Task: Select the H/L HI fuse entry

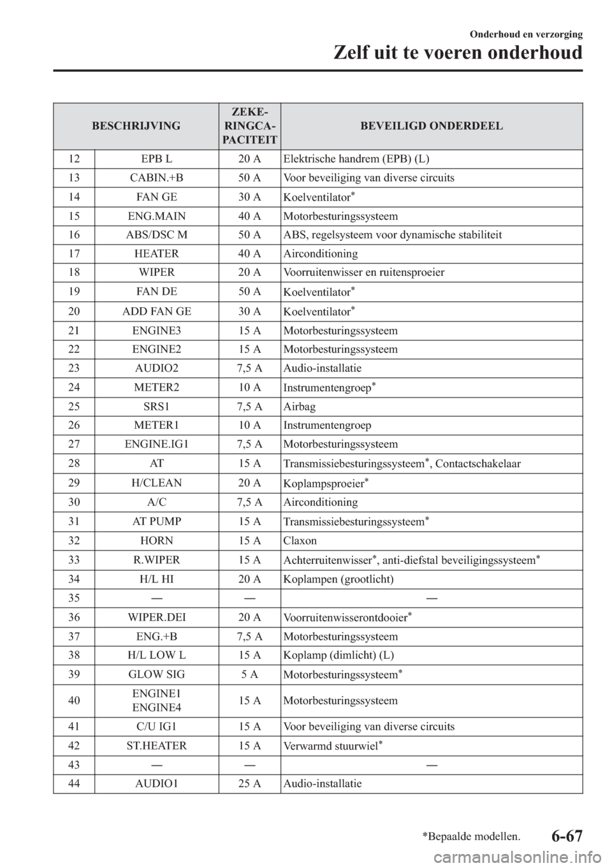Action: [156, 579]
